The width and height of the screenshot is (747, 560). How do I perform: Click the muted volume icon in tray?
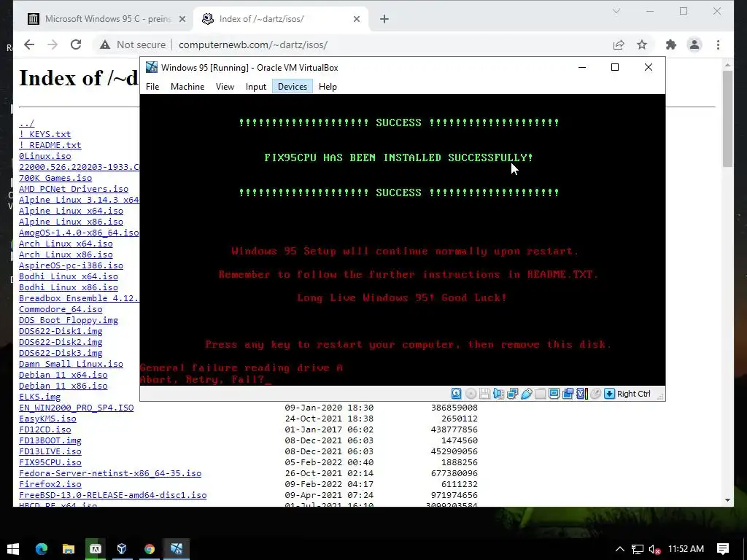pos(654,549)
